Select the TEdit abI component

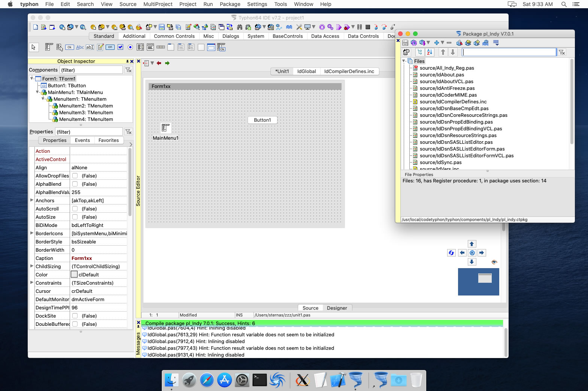click(x=90, y=47)
